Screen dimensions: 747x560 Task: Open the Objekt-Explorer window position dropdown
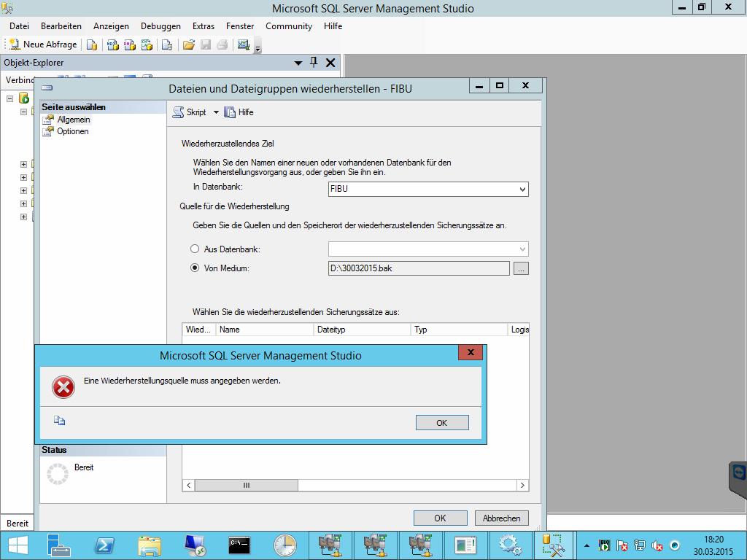(298, 63)
